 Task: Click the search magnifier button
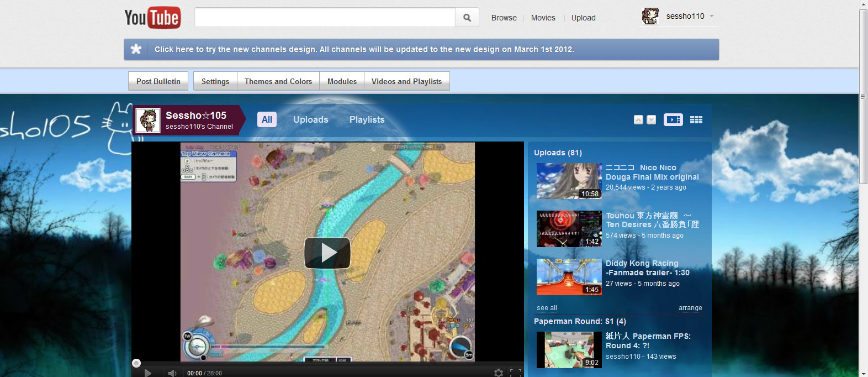click(x=467, y=18)
